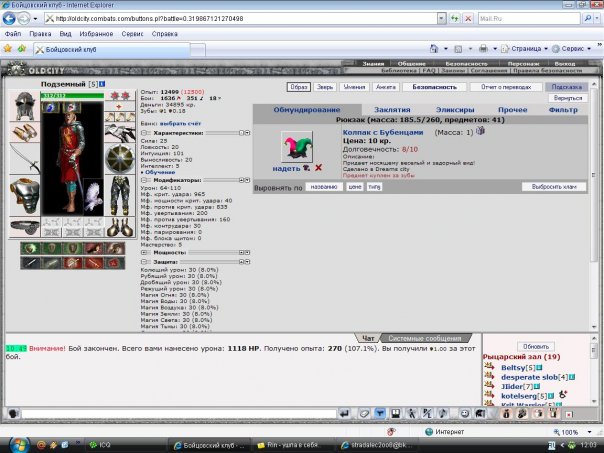
Task: Click the walking man chat toolbar icon
Action: (x=411, y=413)
